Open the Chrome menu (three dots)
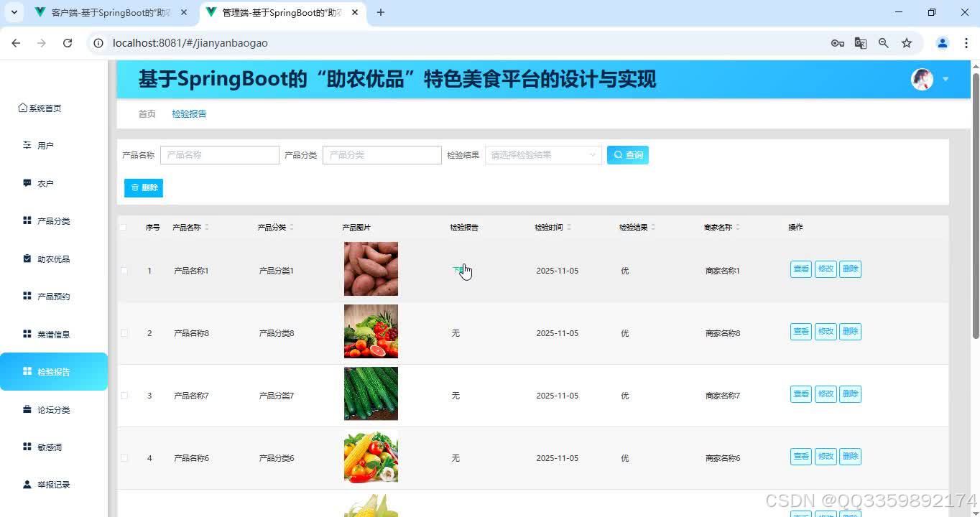Screen dimensions: 980x517 pyautogui.click(x=966, y=43)
